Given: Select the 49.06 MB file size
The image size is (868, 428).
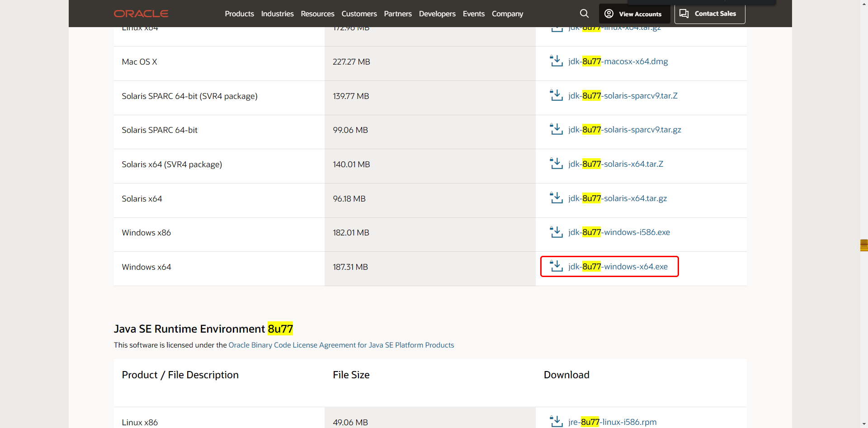Looking at the screenshot, I should point(350,422).
